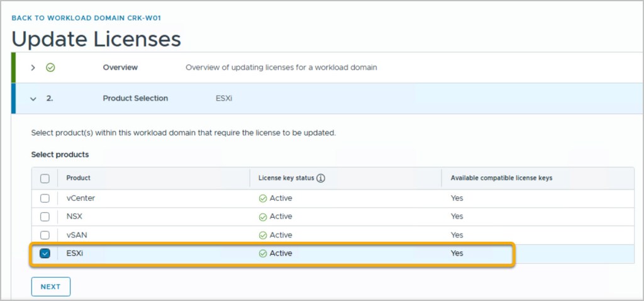Toggle the select-all products header checkbox
Image resolution: width=644 pixels, height=301 pixels.
pyautogui.click(x=45, y=178)
